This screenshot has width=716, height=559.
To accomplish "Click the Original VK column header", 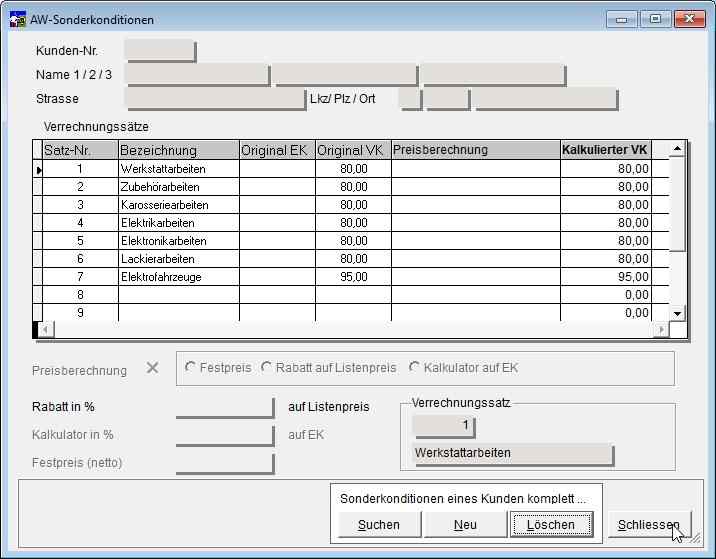I will coord(353,150).
